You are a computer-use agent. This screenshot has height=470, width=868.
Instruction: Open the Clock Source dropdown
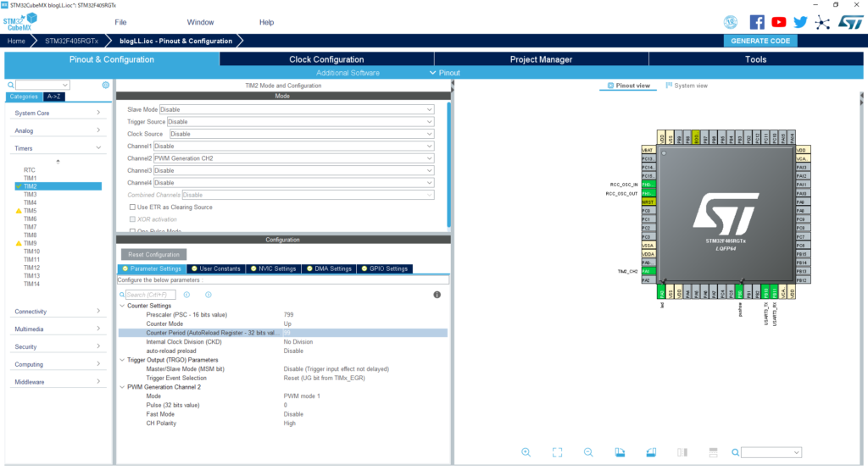[x=301, y=134]
